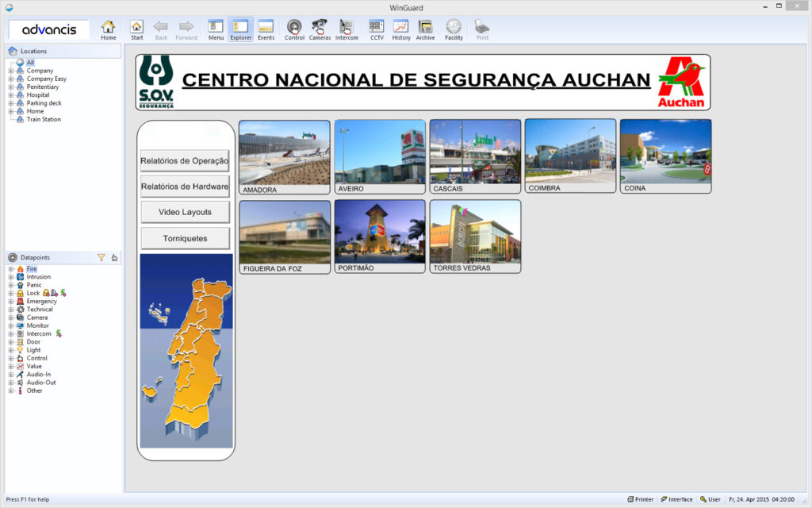812x508 pixels.
Task: Click Relatórios de Operação button
Action: [x=185, y=160]
